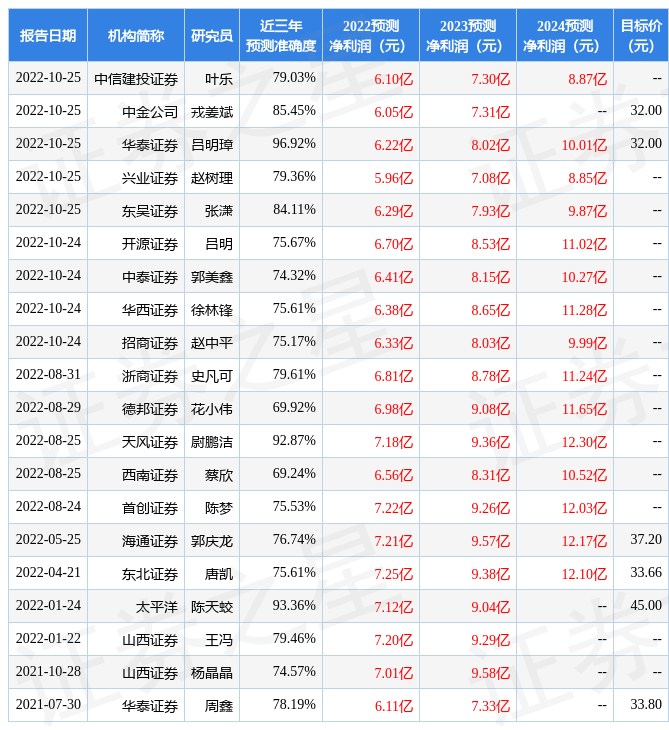Click the date 2022-08-31
Image resolution: width=669 pixels, height=730 pixels.
point(48,374)
